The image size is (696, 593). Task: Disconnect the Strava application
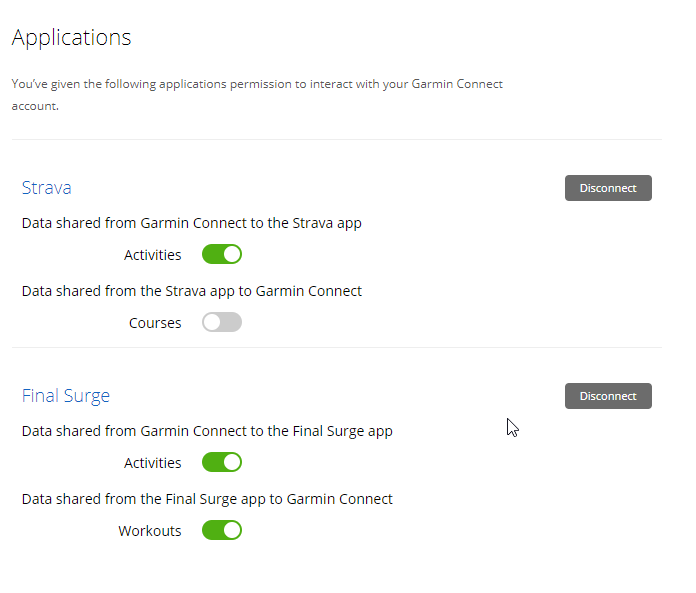click(x=608, y=188)
